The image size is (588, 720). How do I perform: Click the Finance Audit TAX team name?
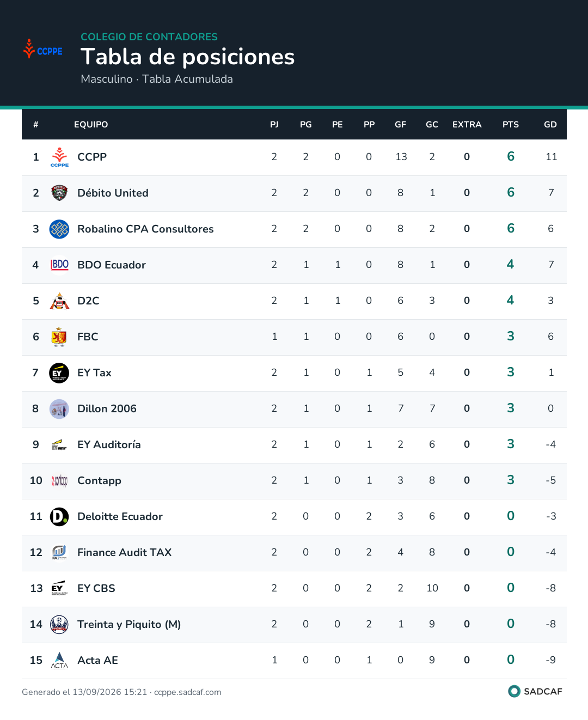pos(124,552)
